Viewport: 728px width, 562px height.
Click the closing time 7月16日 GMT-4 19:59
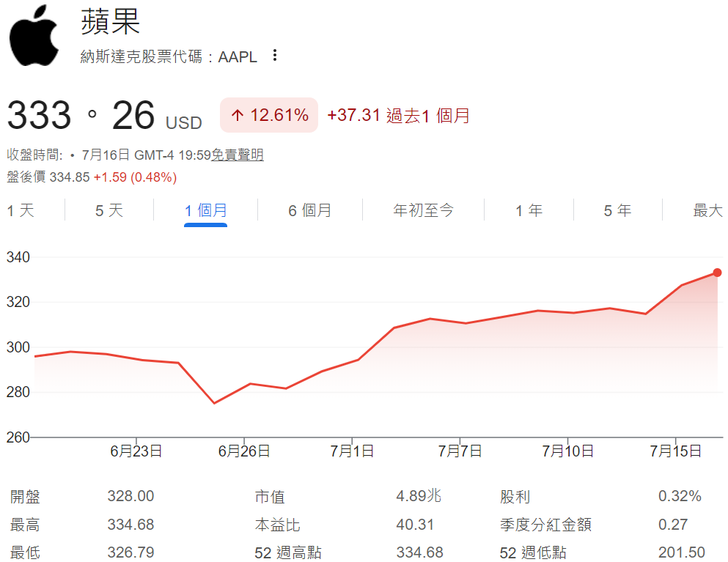146,155
